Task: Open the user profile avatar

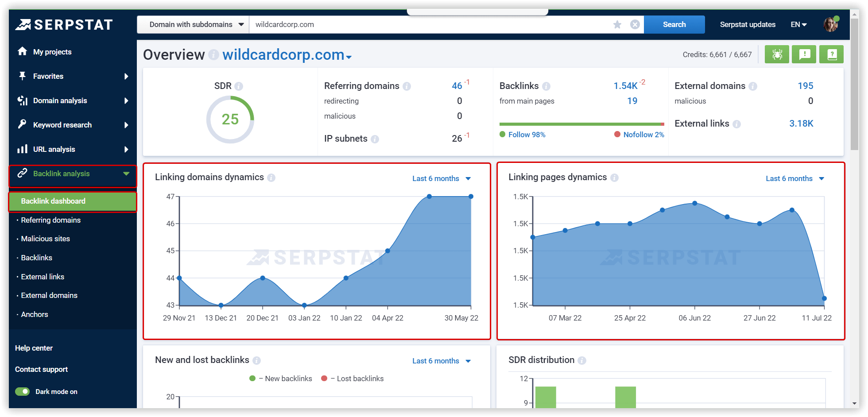Action: point(831,24)
